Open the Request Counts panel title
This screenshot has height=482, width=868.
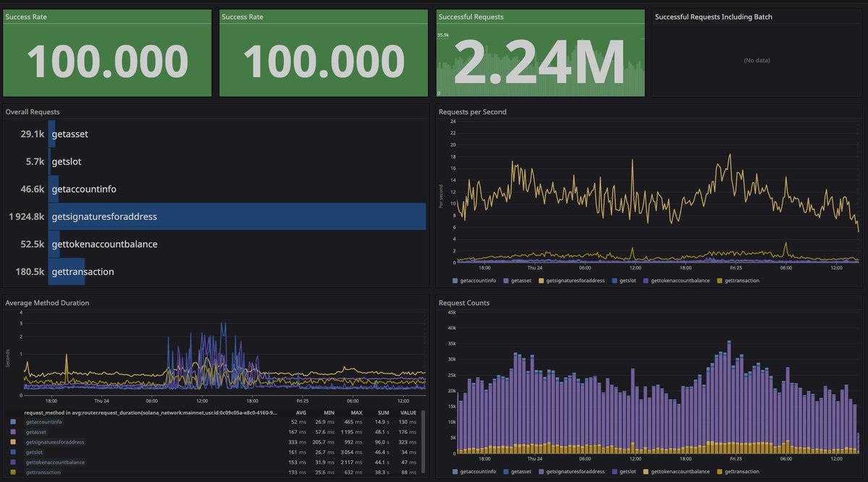(464, 303)
